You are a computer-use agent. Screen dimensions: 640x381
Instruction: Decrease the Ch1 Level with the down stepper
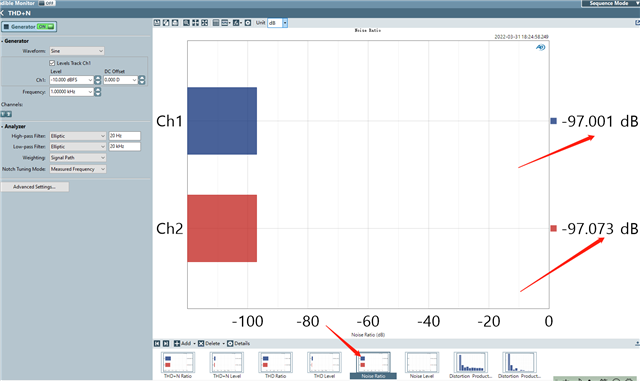click(98, 82)
